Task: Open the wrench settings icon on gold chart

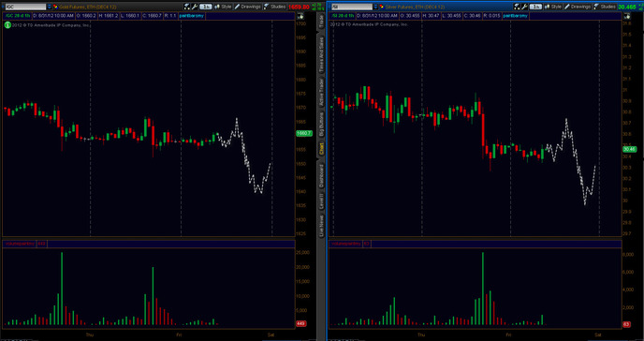Action: coord(195,7)
